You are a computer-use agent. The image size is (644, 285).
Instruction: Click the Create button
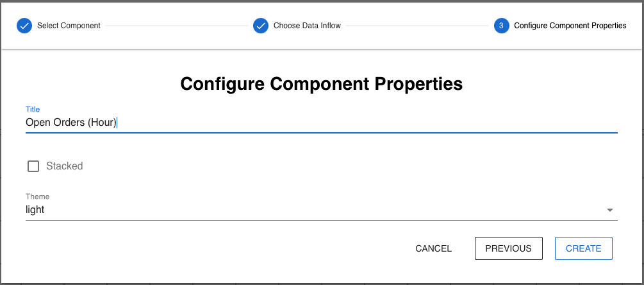point(583,248)
